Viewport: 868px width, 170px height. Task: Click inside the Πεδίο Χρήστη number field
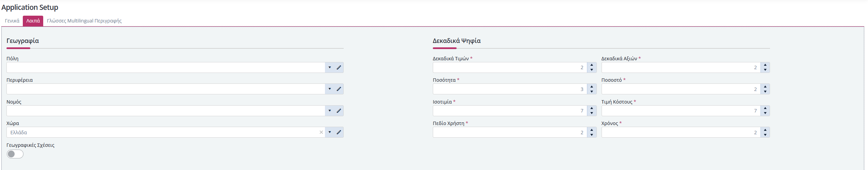[x=510, y=132]
